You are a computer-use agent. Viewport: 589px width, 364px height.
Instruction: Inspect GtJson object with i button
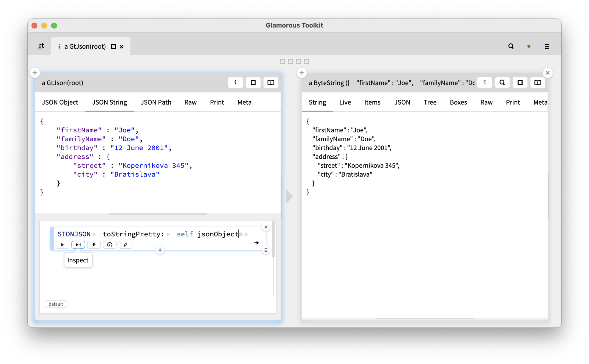coord(235,83)
